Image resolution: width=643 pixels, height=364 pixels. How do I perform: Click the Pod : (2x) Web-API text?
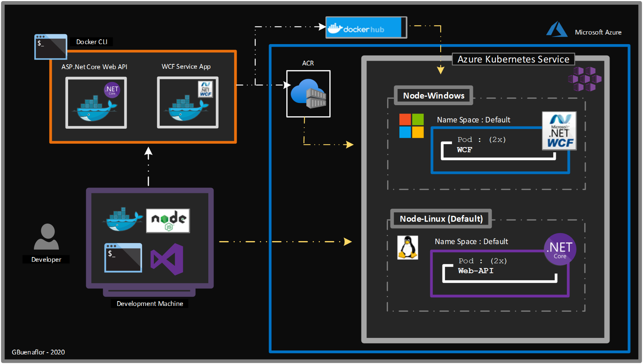pyautogui.click(x=483, y=266)
